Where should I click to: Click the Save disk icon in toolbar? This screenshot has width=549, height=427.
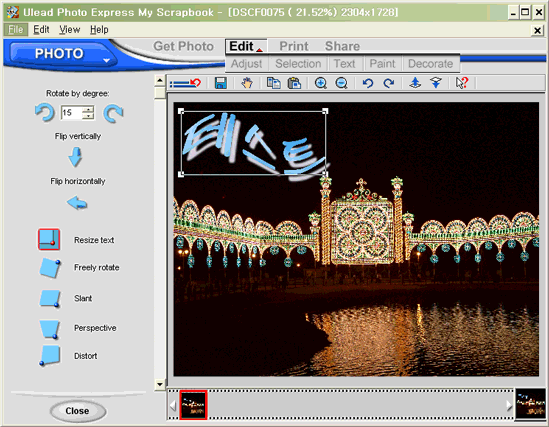(221, 83)
